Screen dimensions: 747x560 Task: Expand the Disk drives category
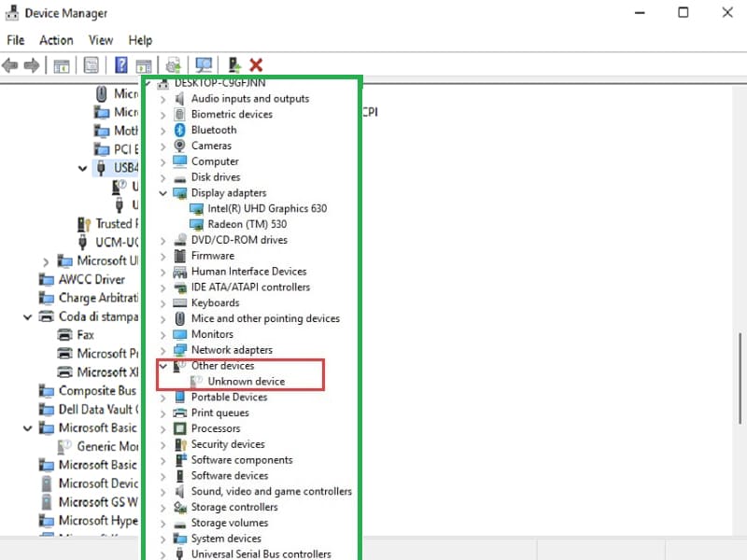pos(162,177)
